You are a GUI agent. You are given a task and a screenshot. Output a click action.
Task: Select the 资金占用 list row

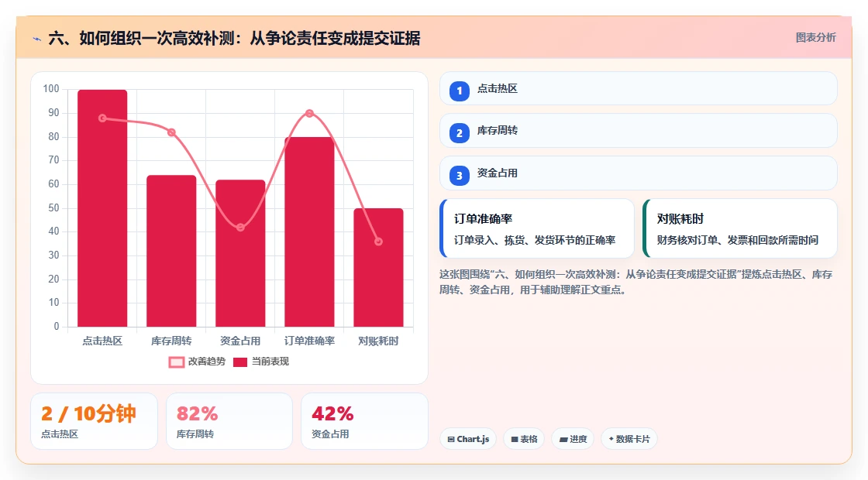639,173
